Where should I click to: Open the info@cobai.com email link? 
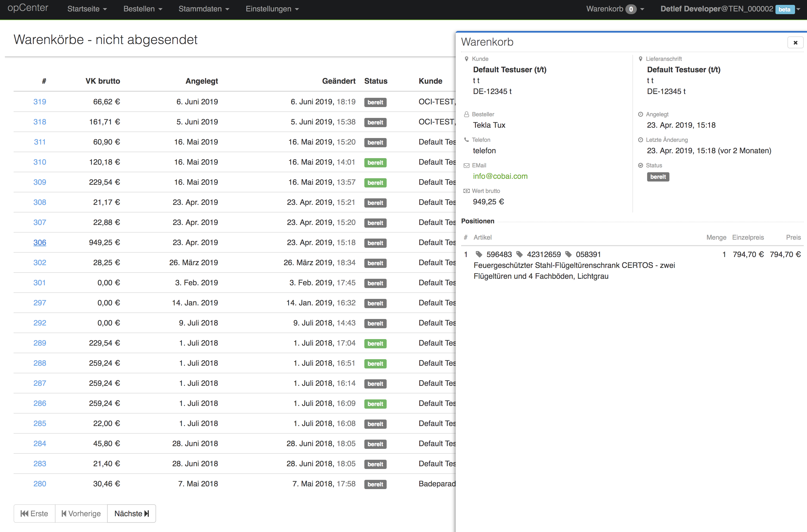(500, 176)
